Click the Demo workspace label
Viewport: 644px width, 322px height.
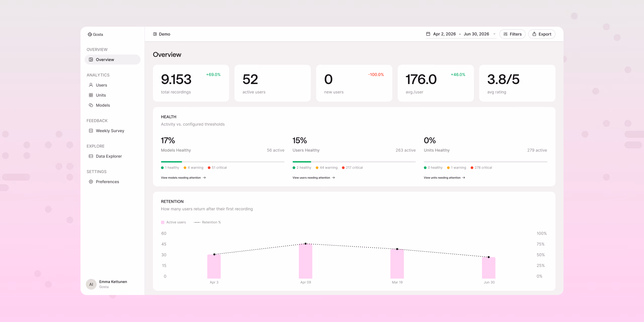coord(165,34)
